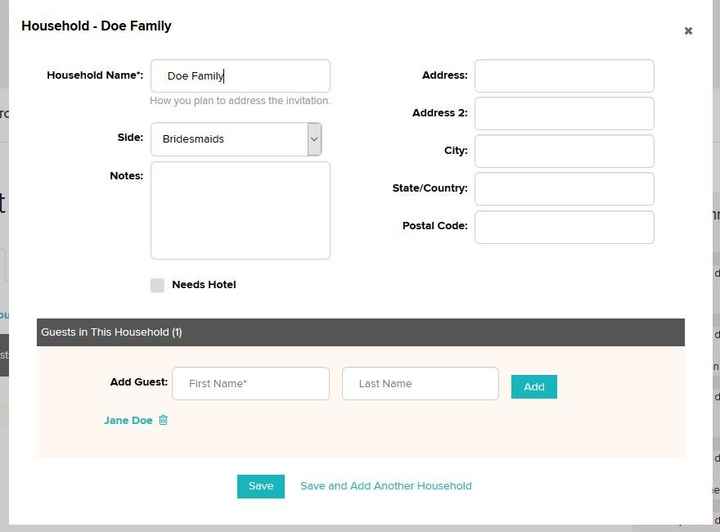
Task: Click Save and Add Another Household link
Action: click(386, 486)
